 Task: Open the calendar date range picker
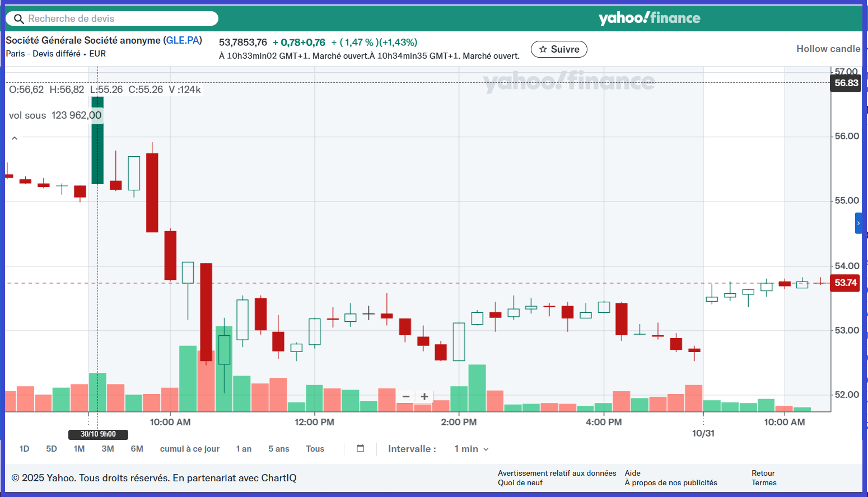(361, 448)
